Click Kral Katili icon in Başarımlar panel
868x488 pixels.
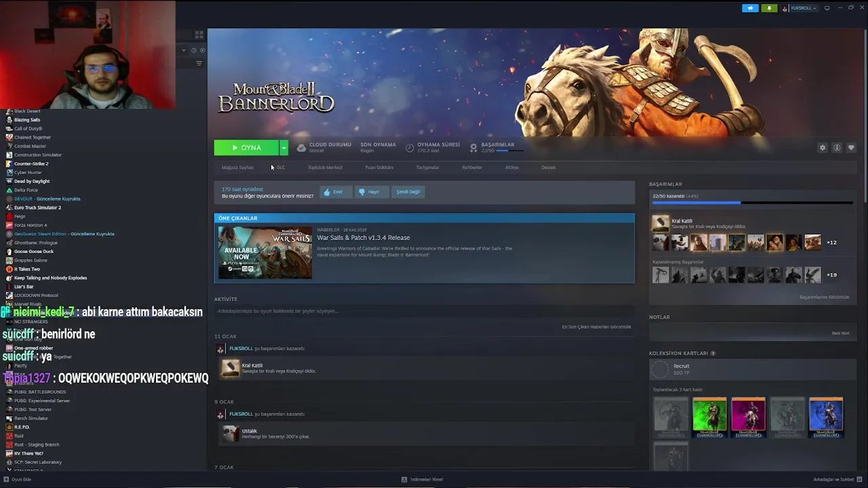tap(660, 224)
